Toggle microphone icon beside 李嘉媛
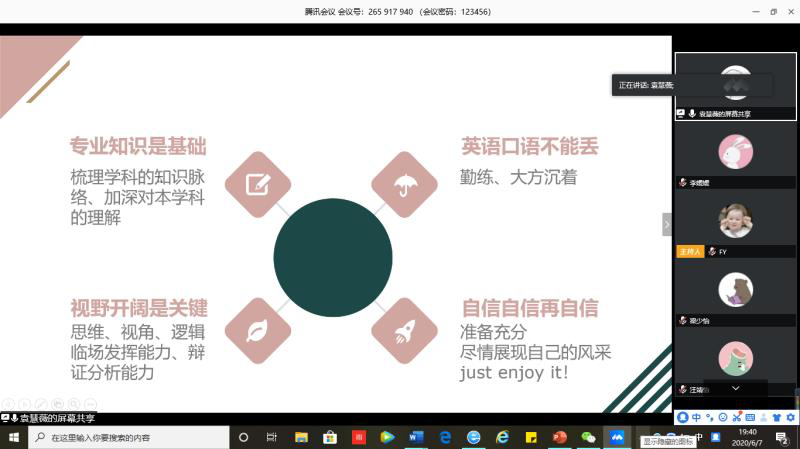Image resolution: width=800 pixels, height=449 pixels. tap(683, 183)
